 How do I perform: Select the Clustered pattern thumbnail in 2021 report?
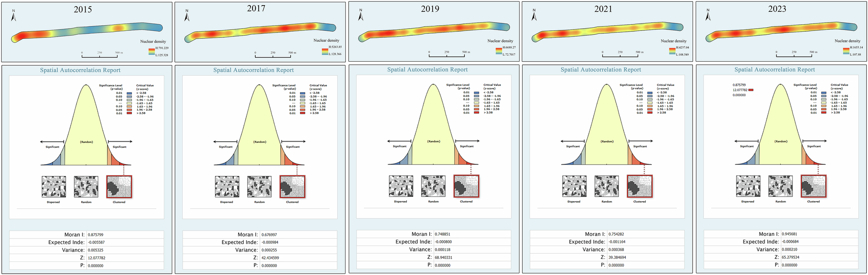[x=639, y=186]
